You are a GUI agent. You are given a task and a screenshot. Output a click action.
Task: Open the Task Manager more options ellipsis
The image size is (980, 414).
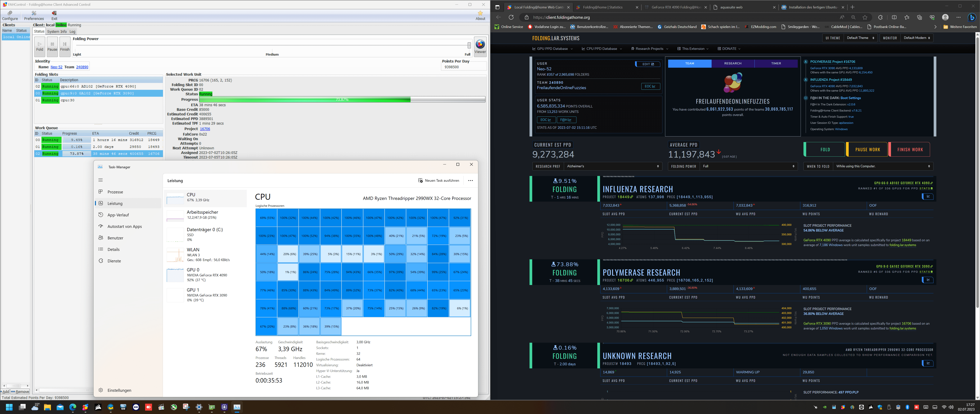point(471,181)
